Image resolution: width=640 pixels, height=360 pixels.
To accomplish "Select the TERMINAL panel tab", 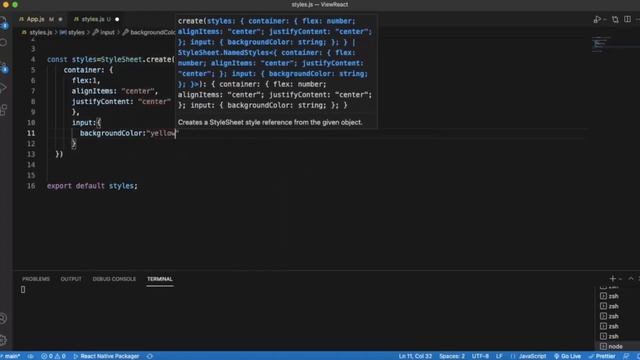I will [x=160, y=279].
